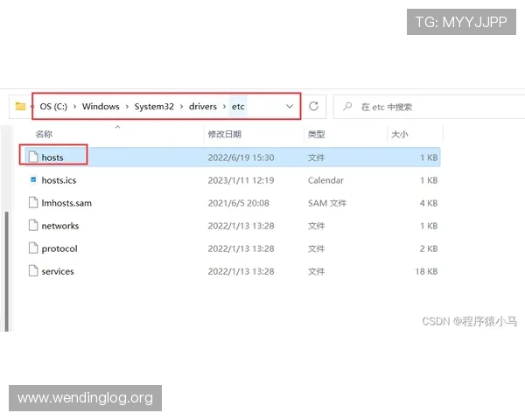Select hosts.ics file name
The image size is (525, 420).
pyautogui.click(x=59, y=180)
